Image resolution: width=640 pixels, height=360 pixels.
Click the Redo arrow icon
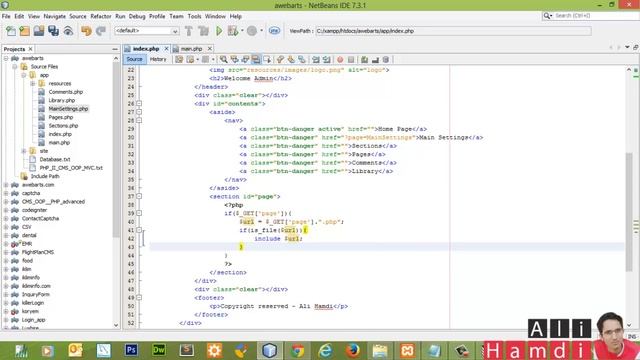pos(100,31)
